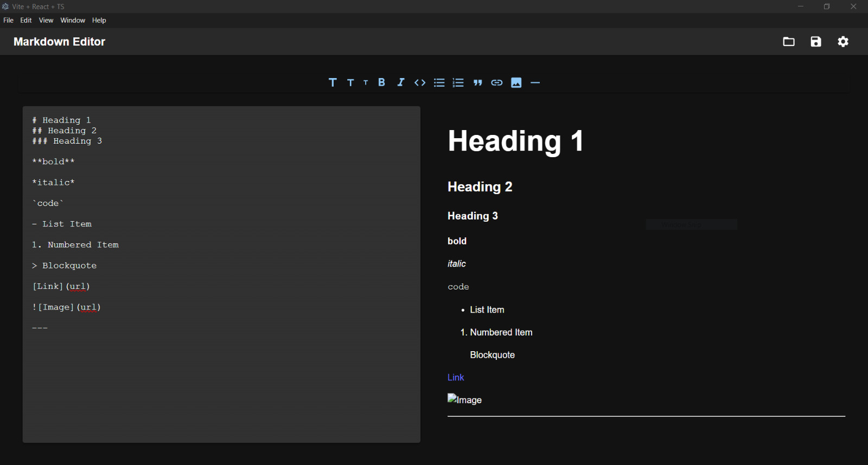Insert a link using the chain icon

click(497, 82)
